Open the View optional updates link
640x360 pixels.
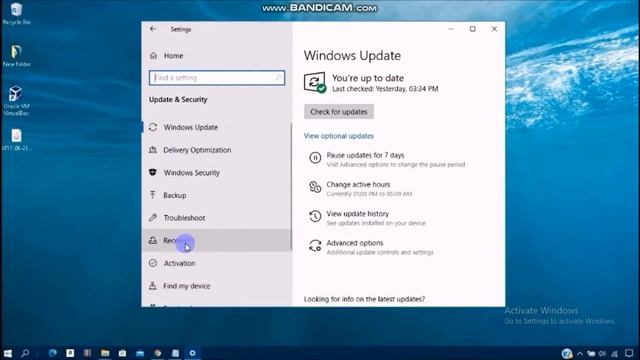click(339, 136)
